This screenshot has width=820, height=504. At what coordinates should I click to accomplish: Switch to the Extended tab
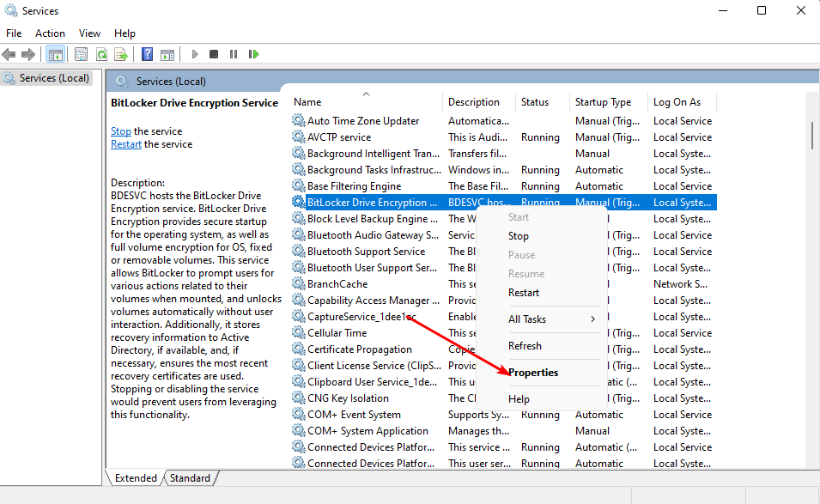click(x=136, y=478)
